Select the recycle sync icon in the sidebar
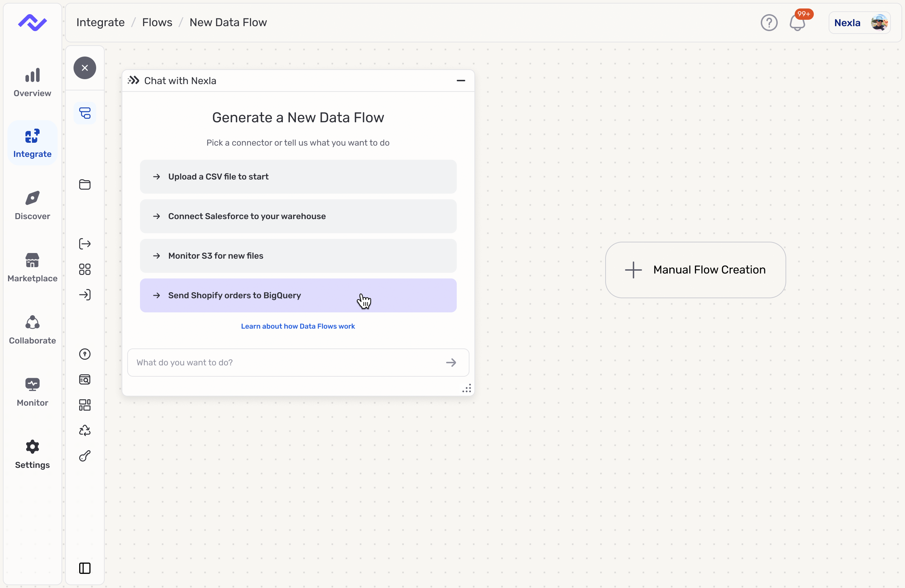 [84, 430]
